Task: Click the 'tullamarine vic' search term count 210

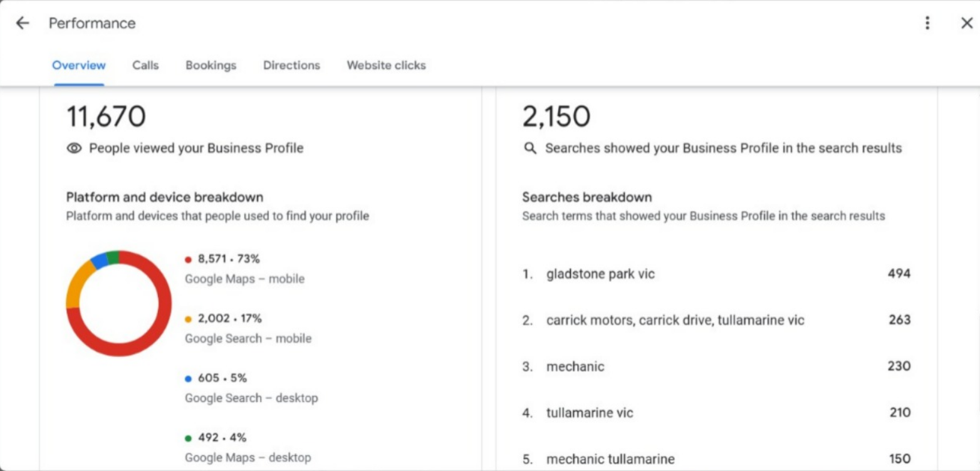Action: pos(900,413)
